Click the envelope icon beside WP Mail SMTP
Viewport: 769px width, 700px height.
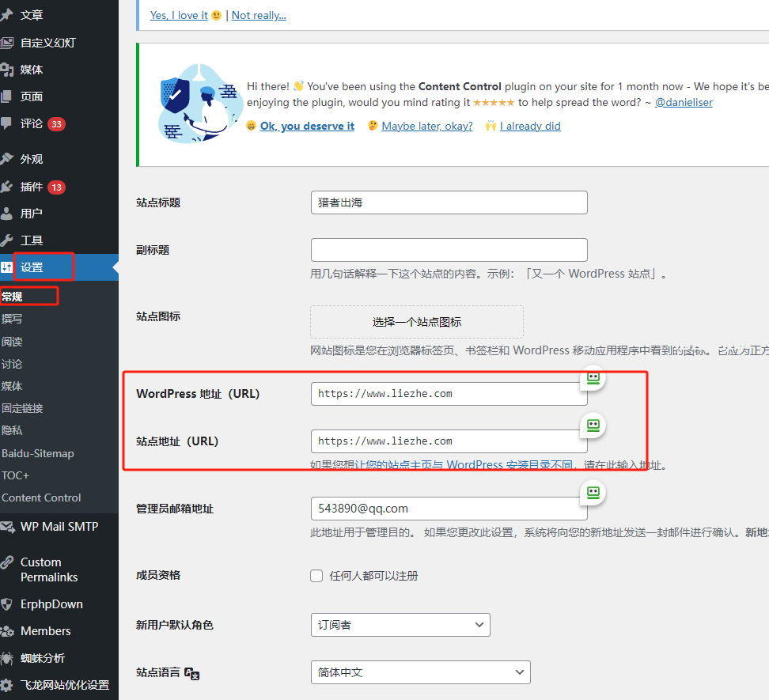coord(7,527)
